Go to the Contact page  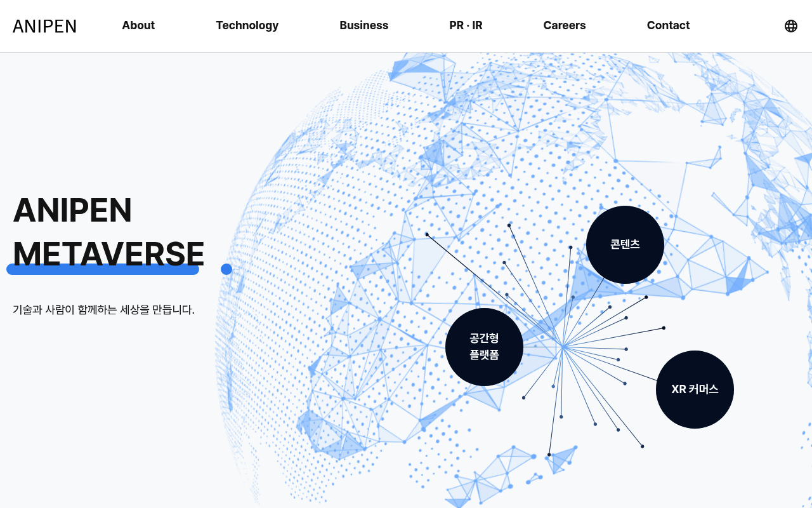coord(668,25)
